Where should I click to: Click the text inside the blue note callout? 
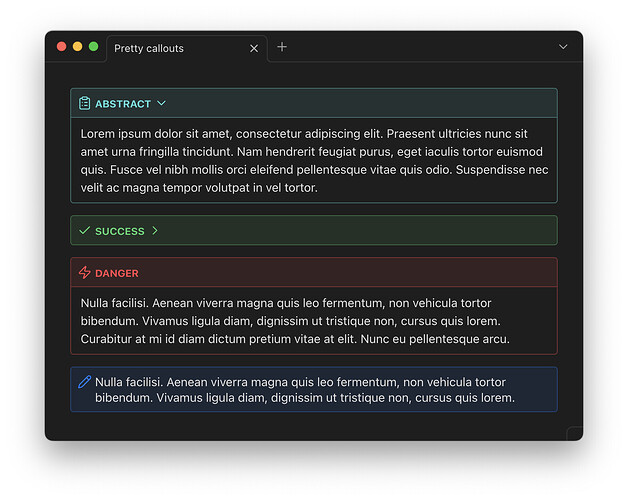[305, 390]
